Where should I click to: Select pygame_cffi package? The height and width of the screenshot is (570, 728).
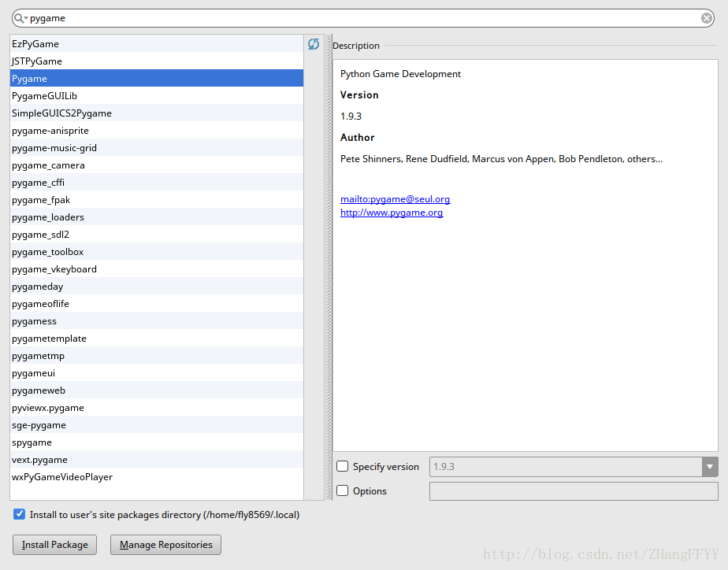tap(157, 183)
